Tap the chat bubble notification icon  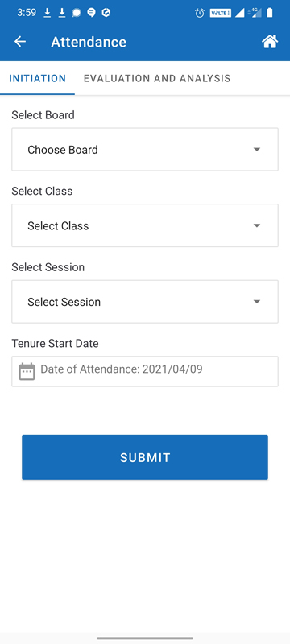(x=92, y=13)
